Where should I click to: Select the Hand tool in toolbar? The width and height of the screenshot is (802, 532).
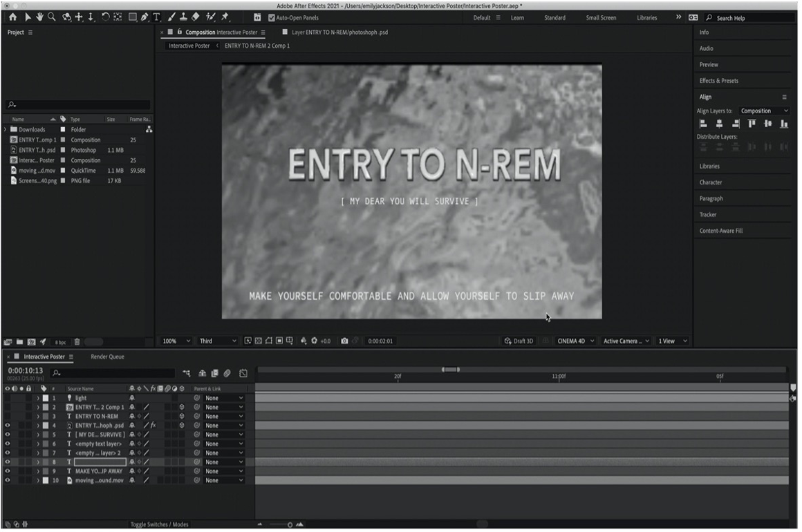(x=39, y=17)
